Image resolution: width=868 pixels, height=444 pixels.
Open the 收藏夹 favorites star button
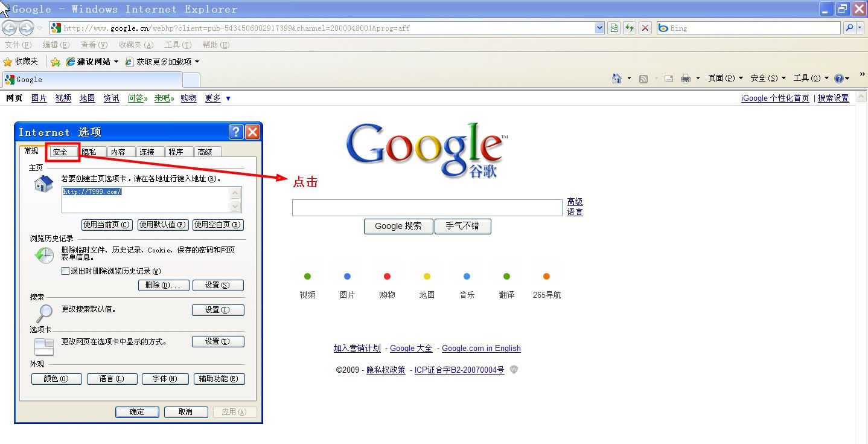tap(21, 62)
